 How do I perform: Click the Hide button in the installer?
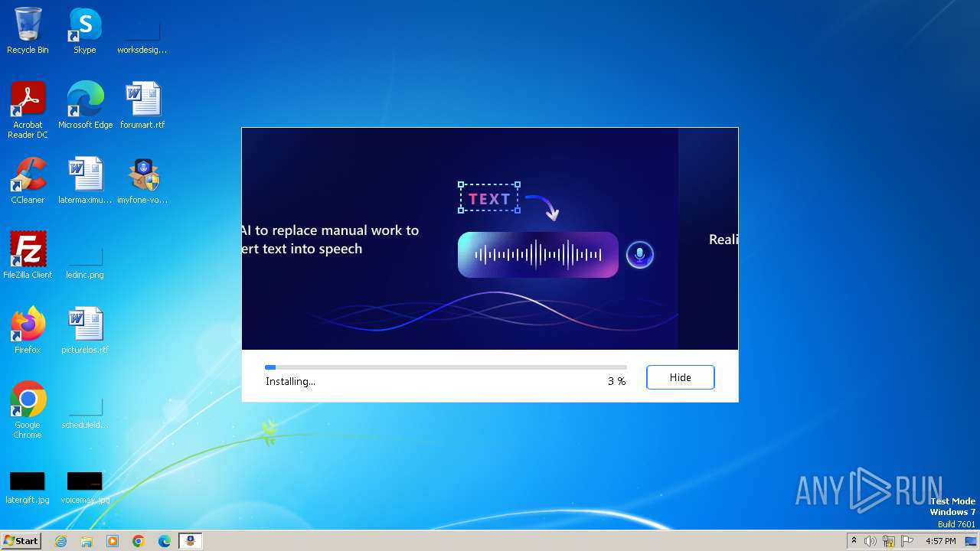click(680, 377)
